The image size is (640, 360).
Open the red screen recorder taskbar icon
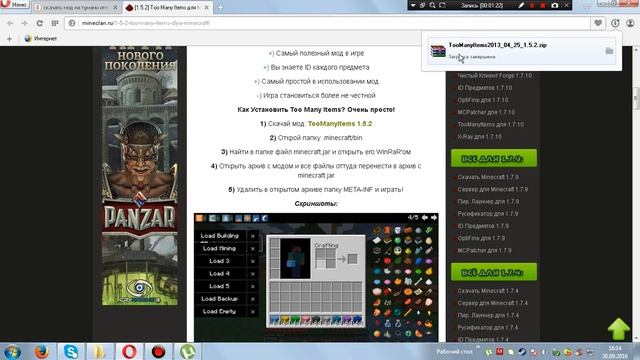click(x=158, y=351)
